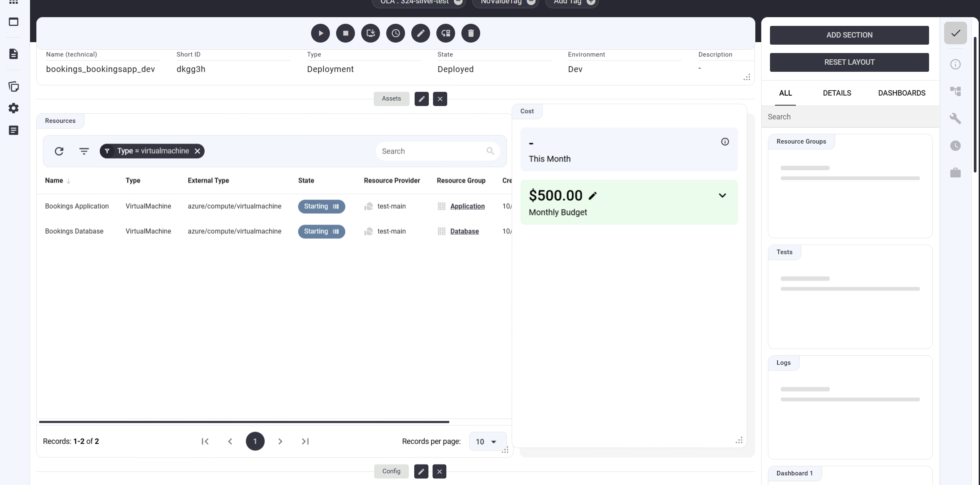Switch to the DASHBOARDS tab

tap(901, 93)
